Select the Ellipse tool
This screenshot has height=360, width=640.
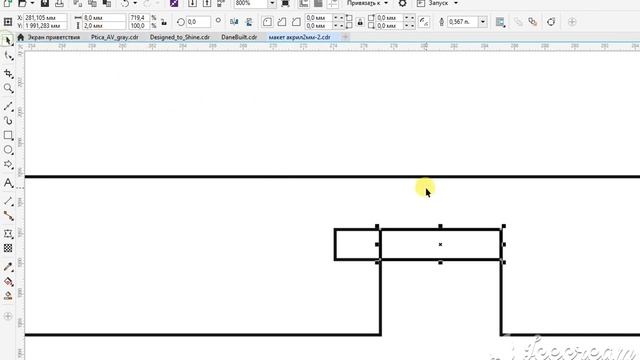pos(8,150)
